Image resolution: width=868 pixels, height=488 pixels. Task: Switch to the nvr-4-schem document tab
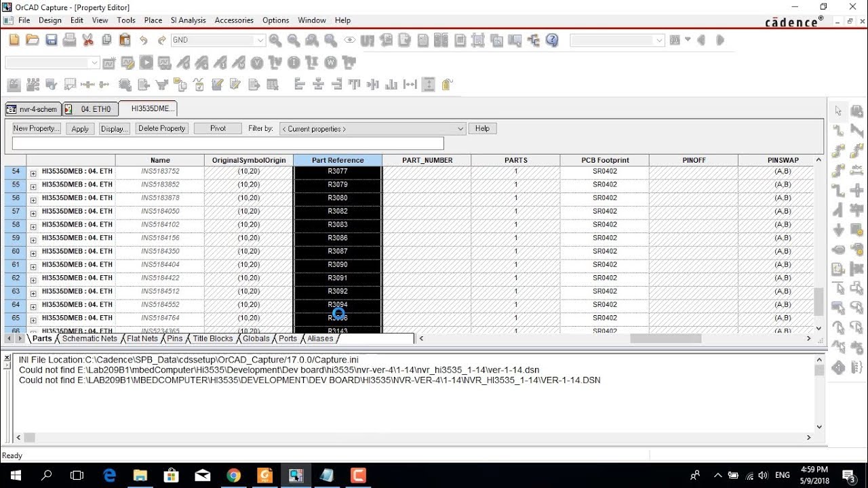pos(33,108)
